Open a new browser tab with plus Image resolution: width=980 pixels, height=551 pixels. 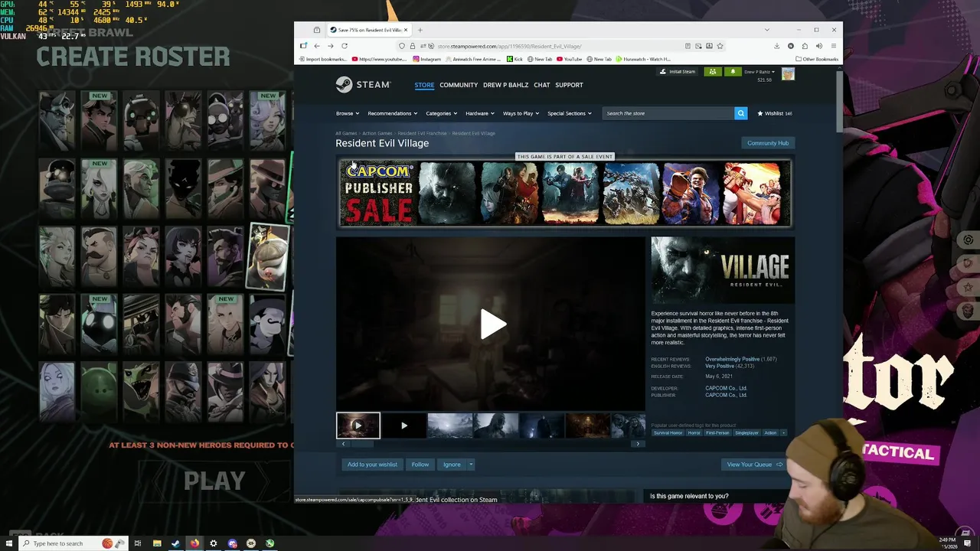pos(420,30)
